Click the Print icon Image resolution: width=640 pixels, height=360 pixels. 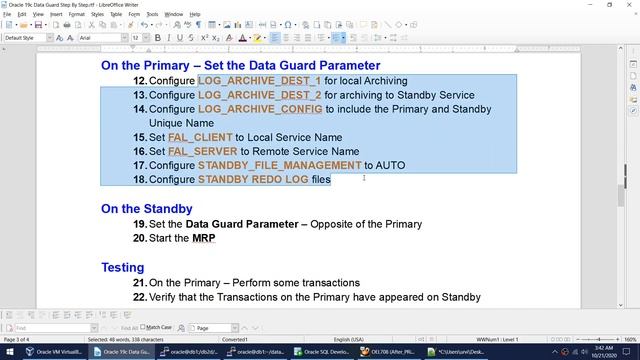pyautogui.click(x=67, y=25)
